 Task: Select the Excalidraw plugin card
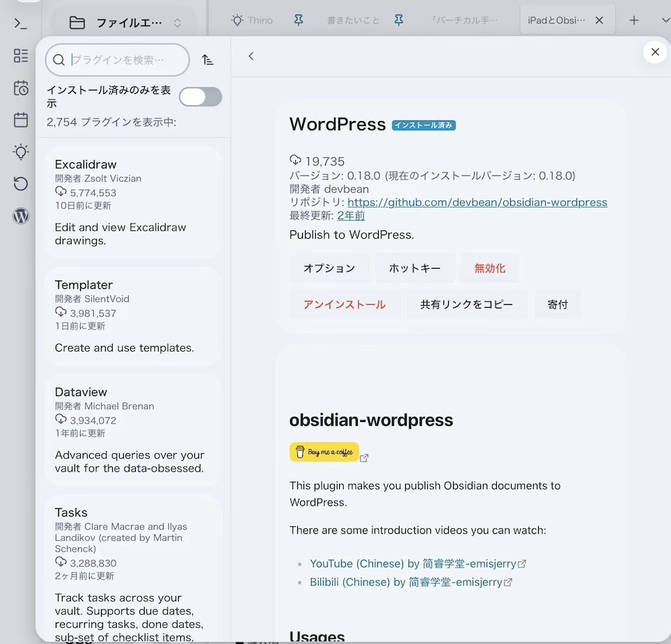(133, 202)
